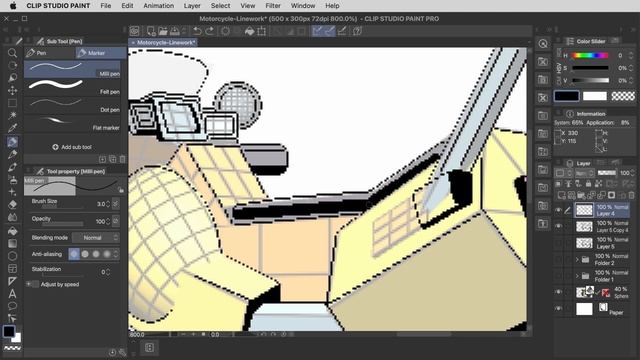Viewport: 640px width, 360px height.
Task: Select the Auto select wand tool
Action: tap(12, 116)
